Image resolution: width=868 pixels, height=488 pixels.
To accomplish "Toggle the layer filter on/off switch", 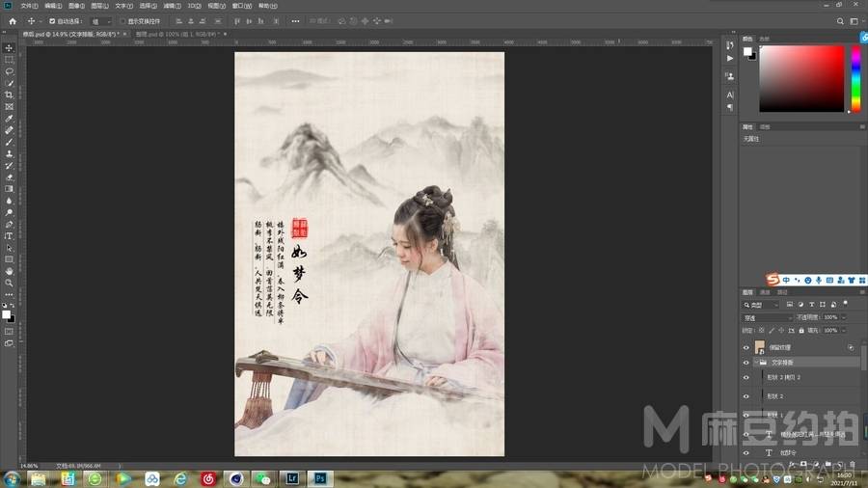I will [845, 304].
